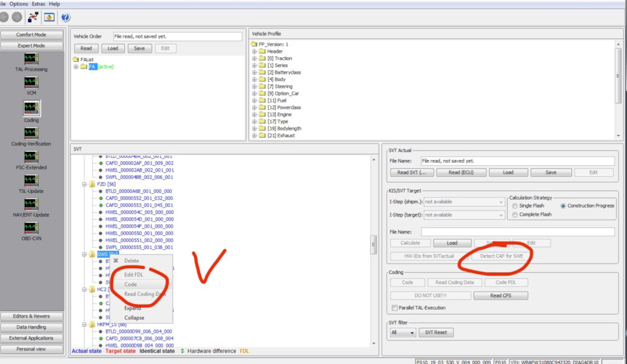
Task: Click the Vehicle Order text field
Action: tap(178, 37)
